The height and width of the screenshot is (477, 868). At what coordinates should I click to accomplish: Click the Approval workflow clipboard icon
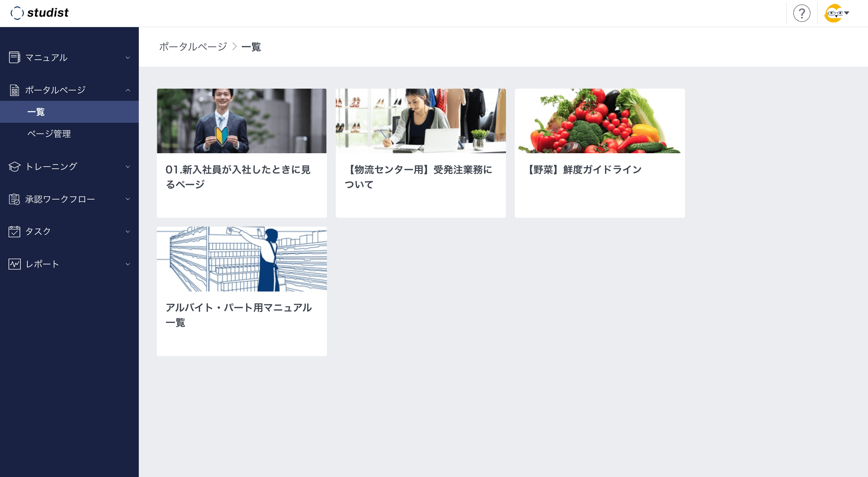[14, 199]
